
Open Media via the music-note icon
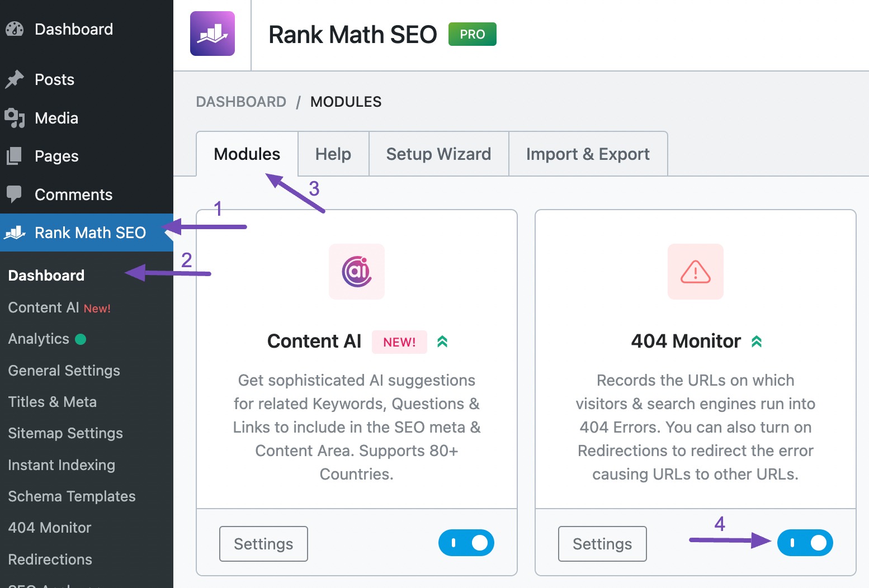click(15, 118)
